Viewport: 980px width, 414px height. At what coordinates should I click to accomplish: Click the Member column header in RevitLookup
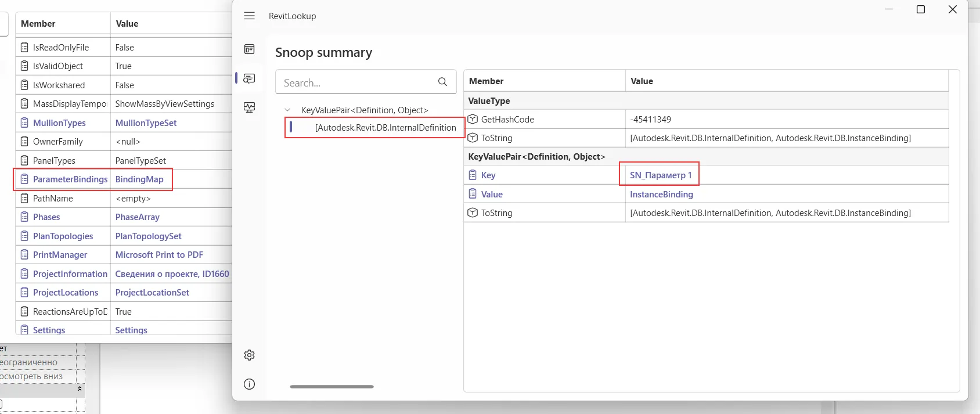[544, 81]
